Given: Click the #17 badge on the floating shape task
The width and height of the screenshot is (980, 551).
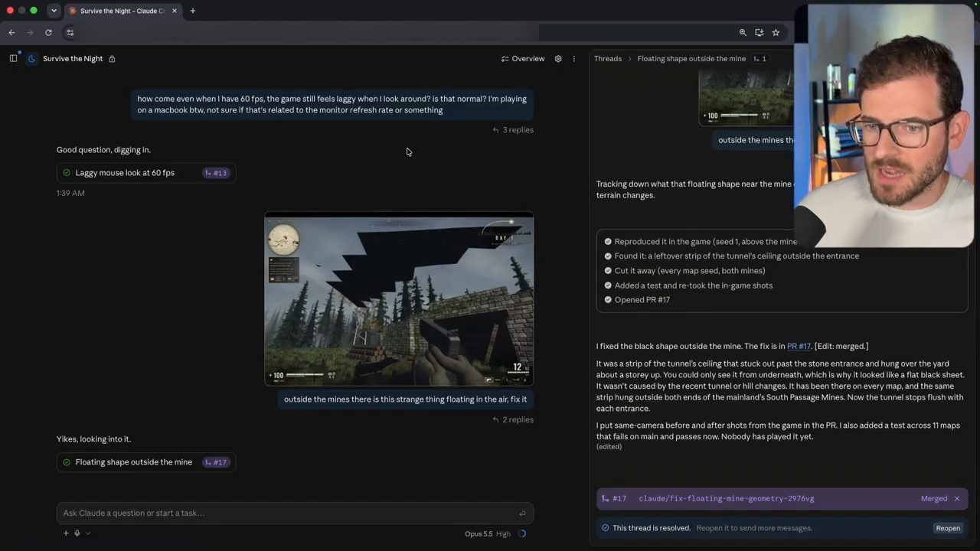Looking at the screenshot, I should (216, 462).
